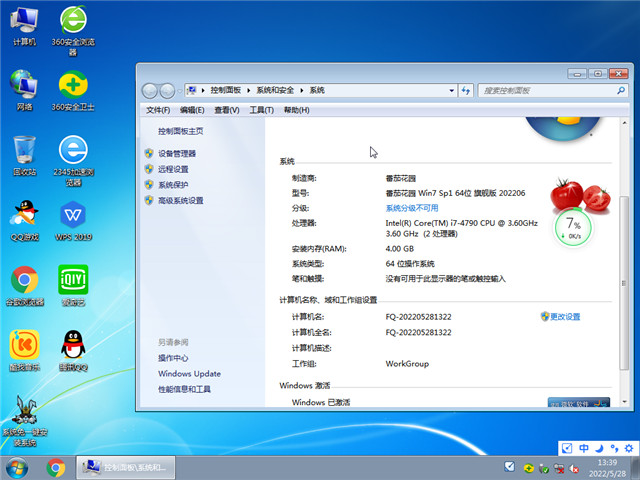Viewport: 640px width, 480px height.
Task: Open the 网络 desktop icon
Action: (24, 91)
